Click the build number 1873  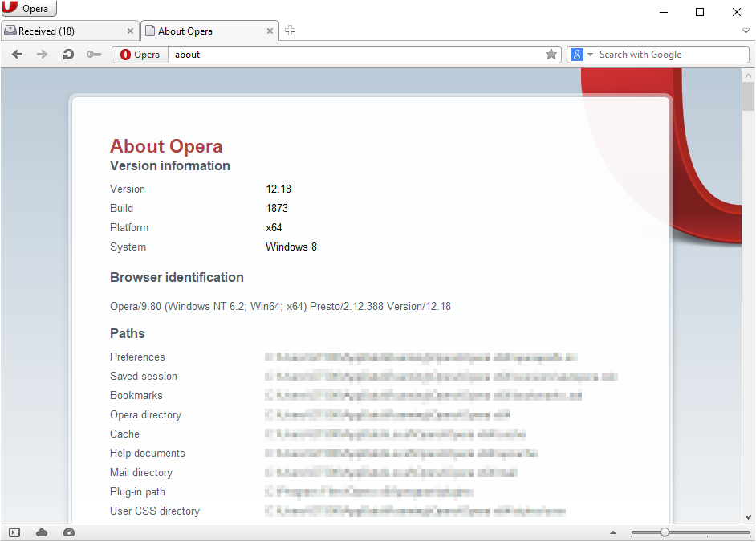pos(277,208)
